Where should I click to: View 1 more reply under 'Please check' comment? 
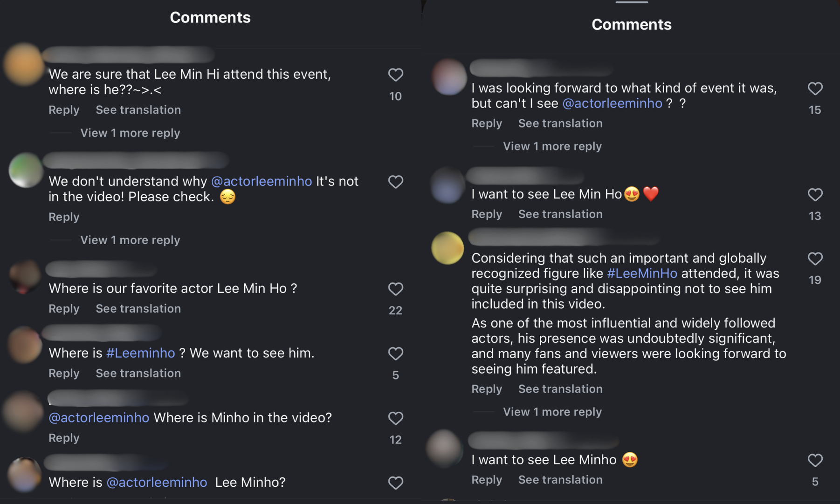pos(130,240)
